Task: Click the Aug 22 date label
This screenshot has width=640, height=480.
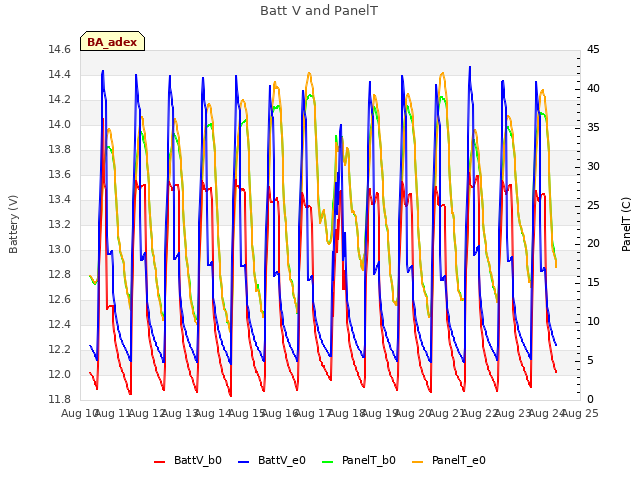Action: 480,414
